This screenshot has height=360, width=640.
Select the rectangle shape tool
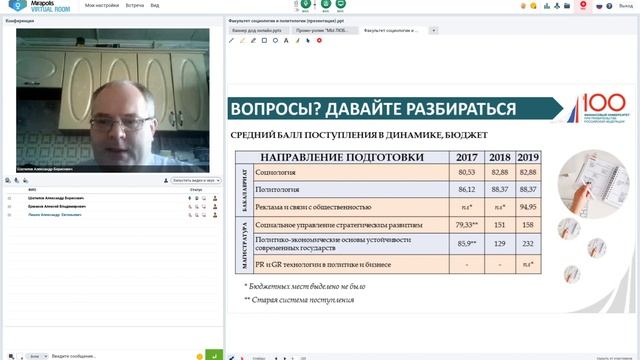(x=264, y=40)
